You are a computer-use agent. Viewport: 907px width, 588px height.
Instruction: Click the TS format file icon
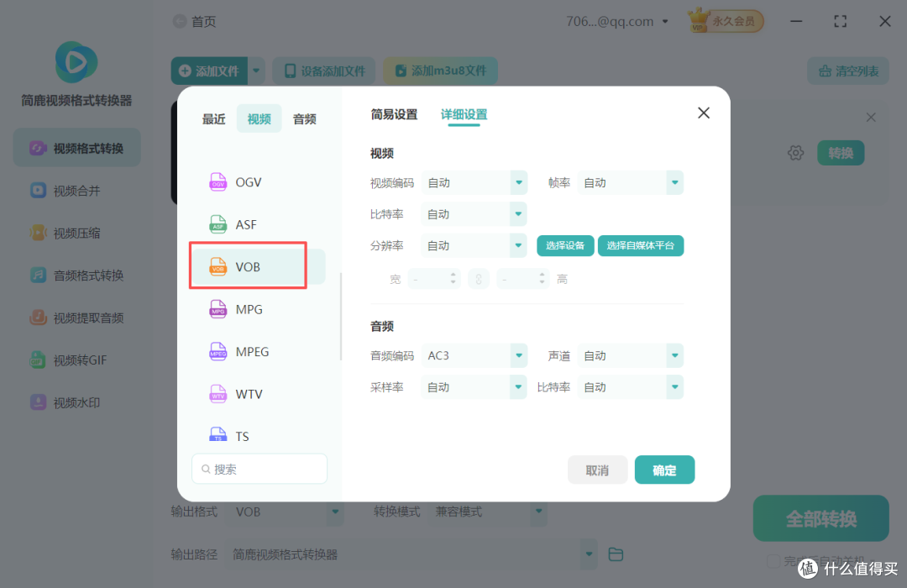(218, 434)
